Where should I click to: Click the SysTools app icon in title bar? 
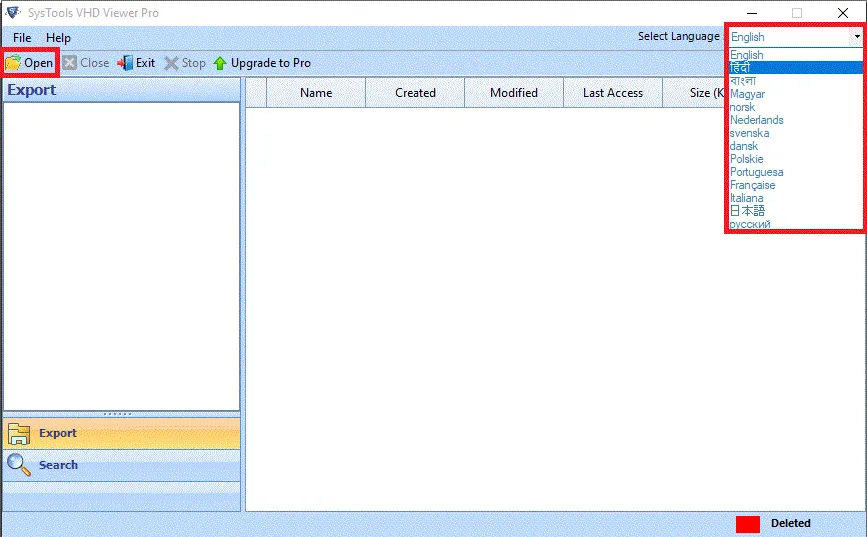point(13,12)
